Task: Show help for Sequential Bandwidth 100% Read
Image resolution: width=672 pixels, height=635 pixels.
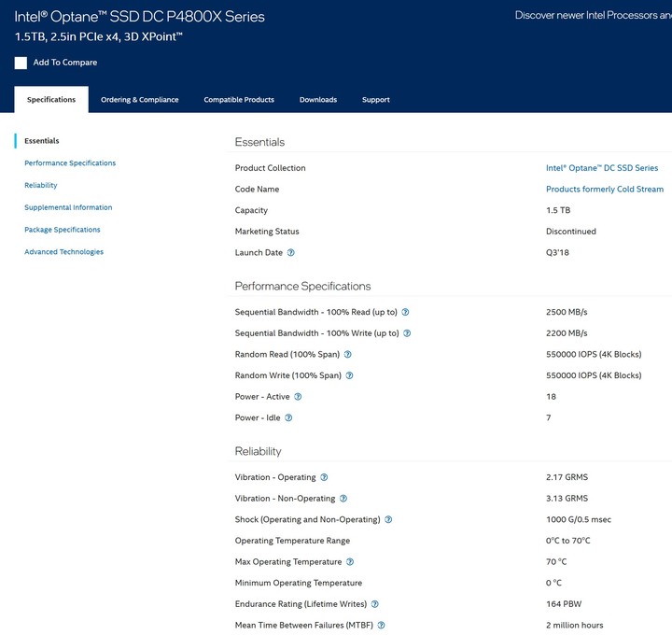Action: 405,312
